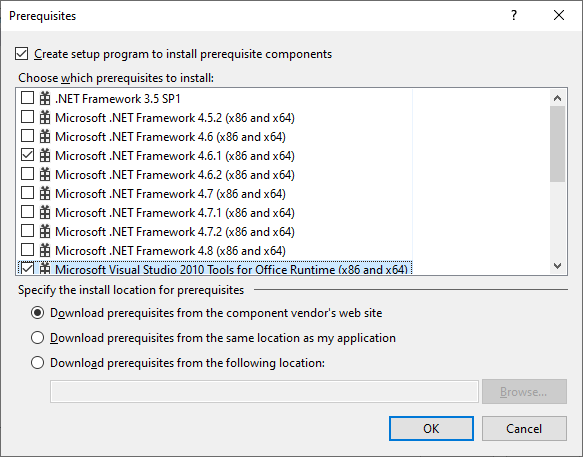This screenshot has height=457, width=583.
Task: Select download from same location as my application
Action: [38, 338]
